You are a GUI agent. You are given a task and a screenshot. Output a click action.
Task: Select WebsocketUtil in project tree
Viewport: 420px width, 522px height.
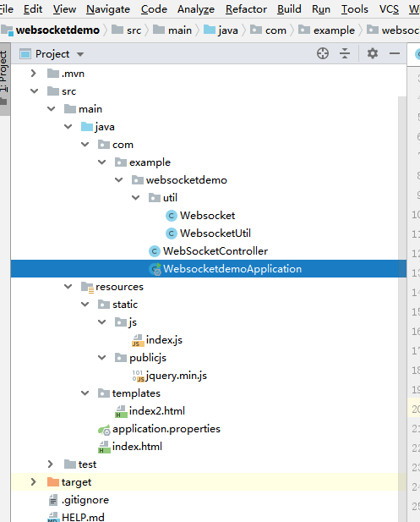[x=209, y=234]
